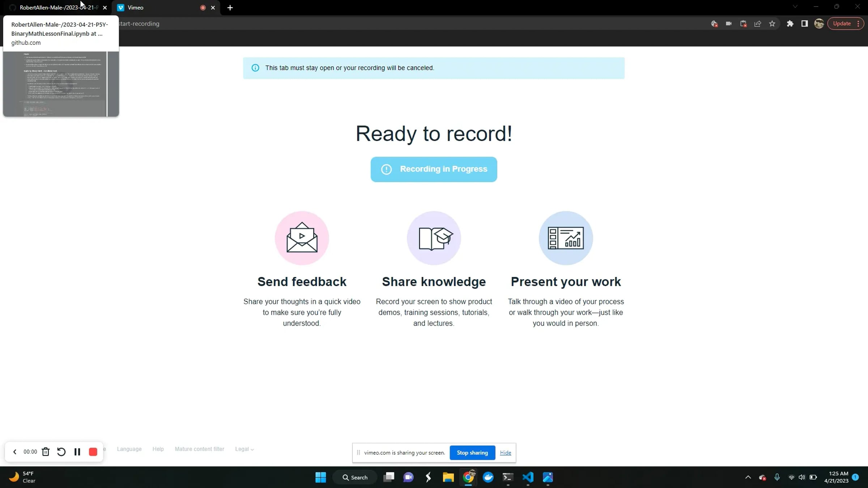Restart the recording with the circular arrow
Viewport: 868px width, 488px height.
point(61,452)
